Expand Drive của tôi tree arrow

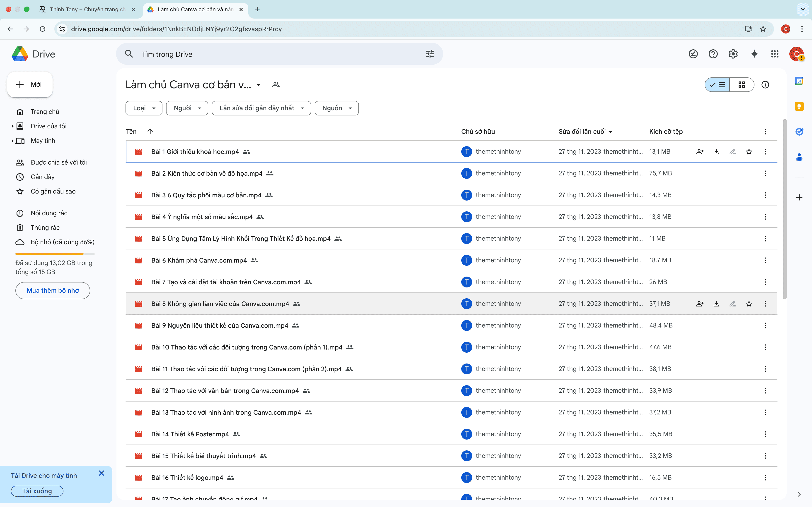point(12,127)
